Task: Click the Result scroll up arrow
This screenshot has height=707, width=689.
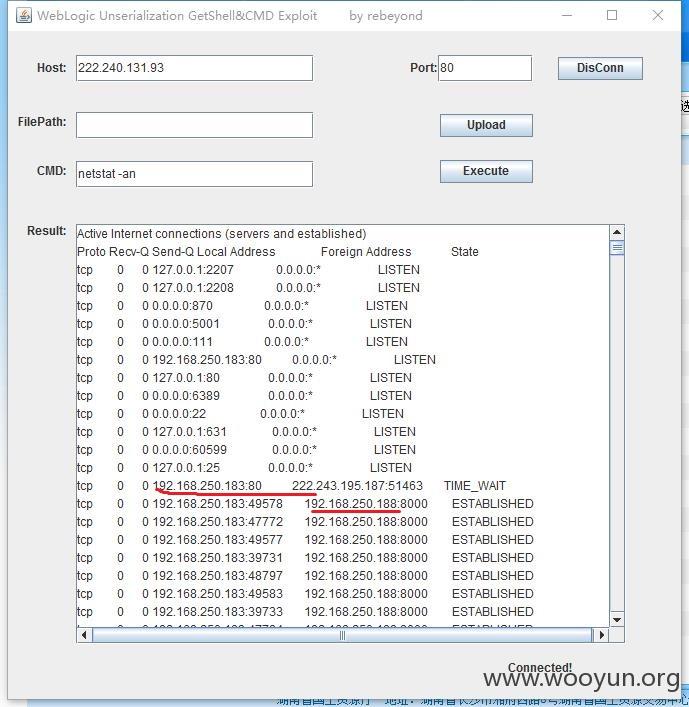Action: (617, 232)
